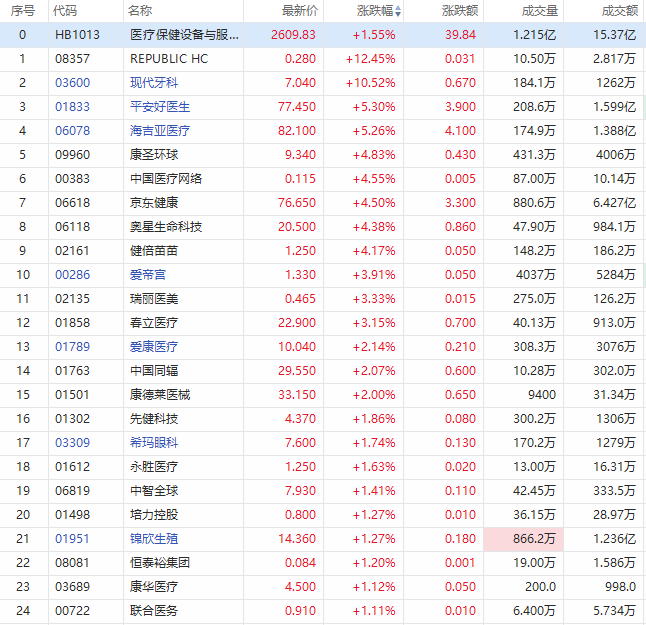Open stock code link 01833
Viewport: 646px width, 625px height.
tap(73, 107)
